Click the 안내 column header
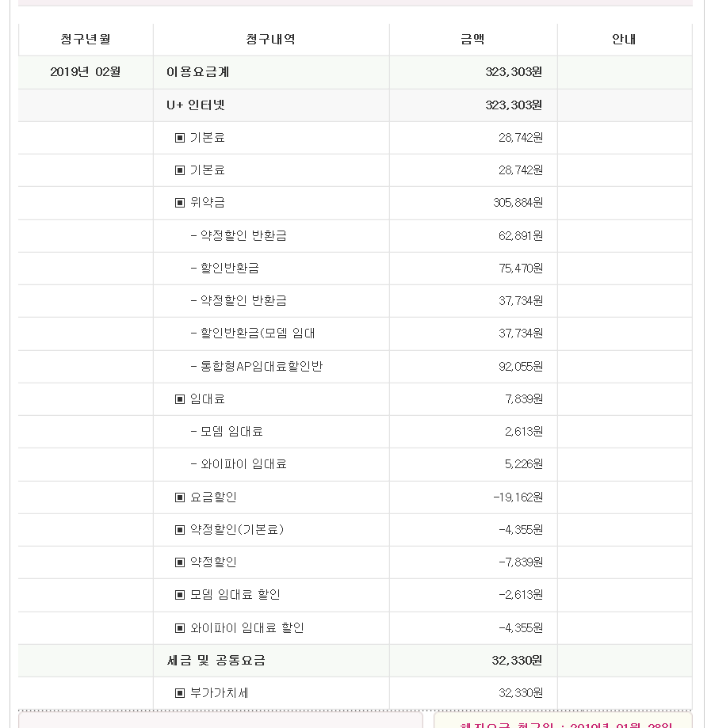Screen dimensions: 711x728 point(624,40)
